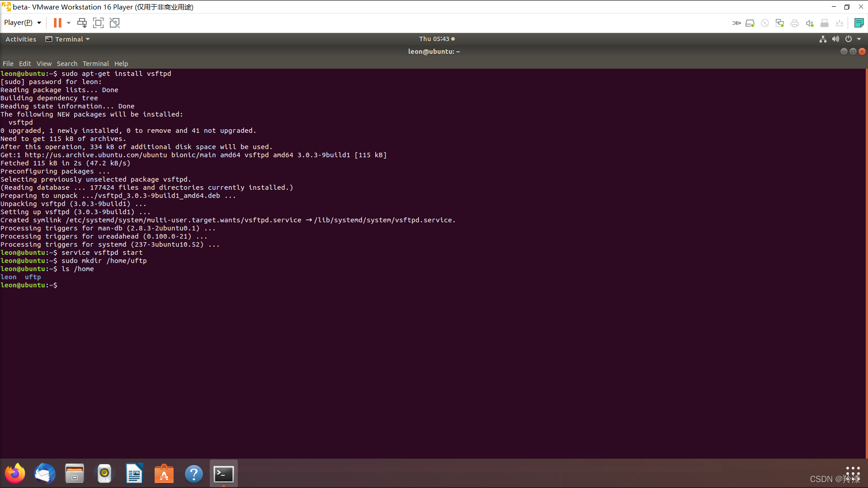
Task: Expand the Terminal app menu in top bar
Action: pos(68,39)
